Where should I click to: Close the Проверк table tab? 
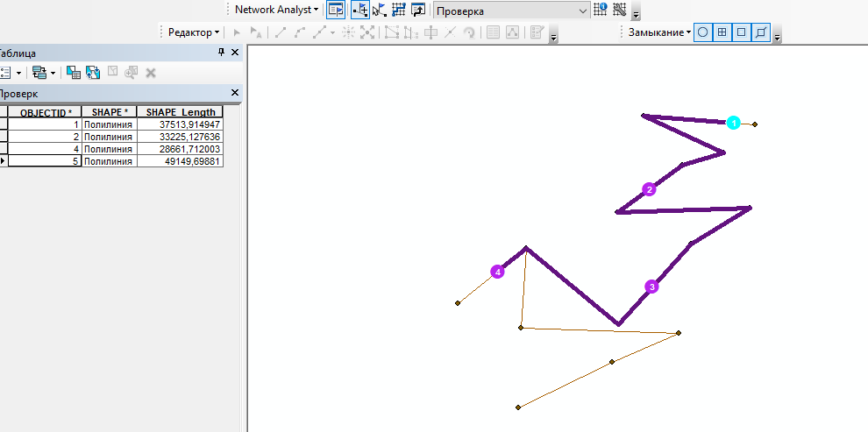tap(235, 93)
